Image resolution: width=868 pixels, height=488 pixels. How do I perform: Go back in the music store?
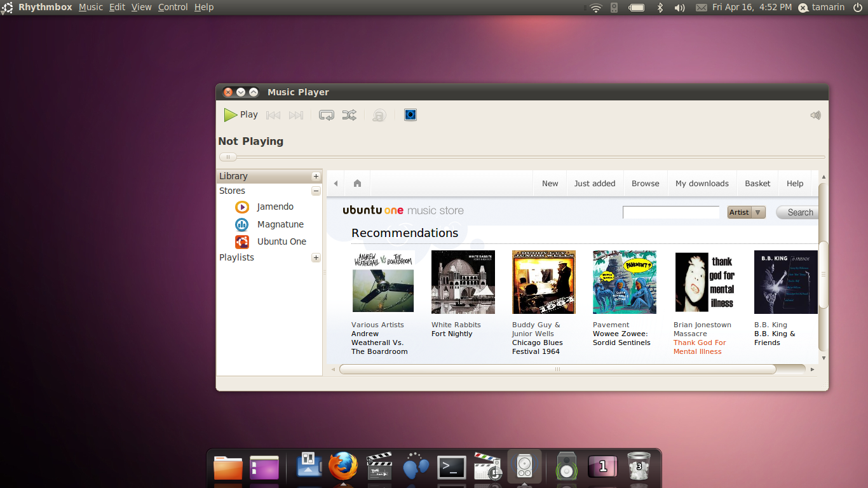click(x=336, y=184)
